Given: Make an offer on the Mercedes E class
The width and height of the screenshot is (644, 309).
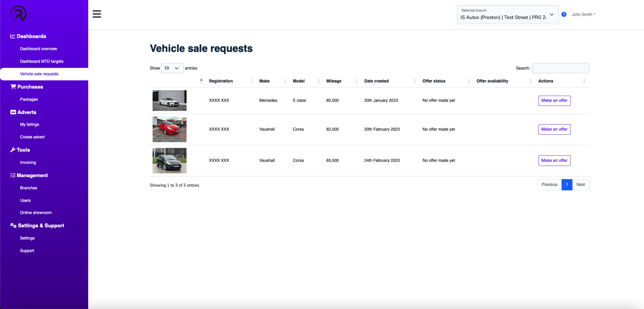Looking at the screenshot, I should tap(554, 100).
